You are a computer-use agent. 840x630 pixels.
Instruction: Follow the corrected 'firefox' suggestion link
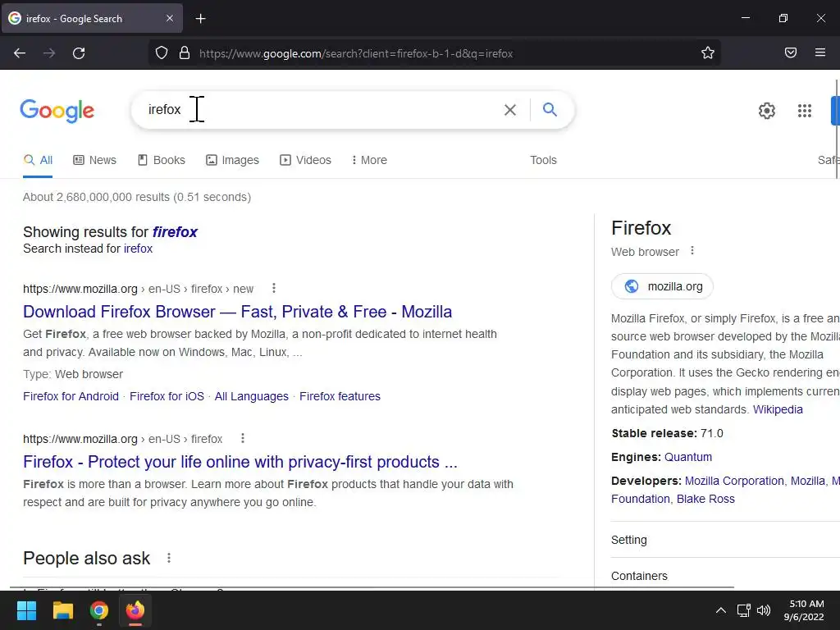(175, 232)
